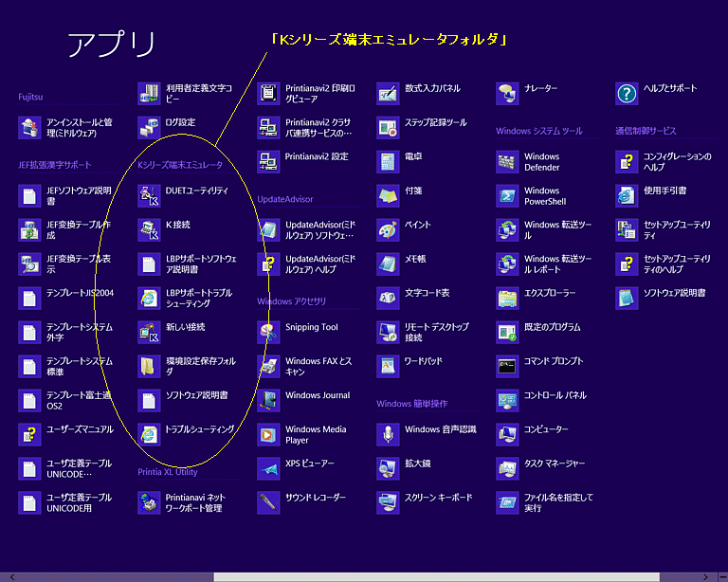Open the ユーザーズマニュアル help icon
Viewport: 728px width, 582px height.
pyautogui.click(x=29, y=434)
